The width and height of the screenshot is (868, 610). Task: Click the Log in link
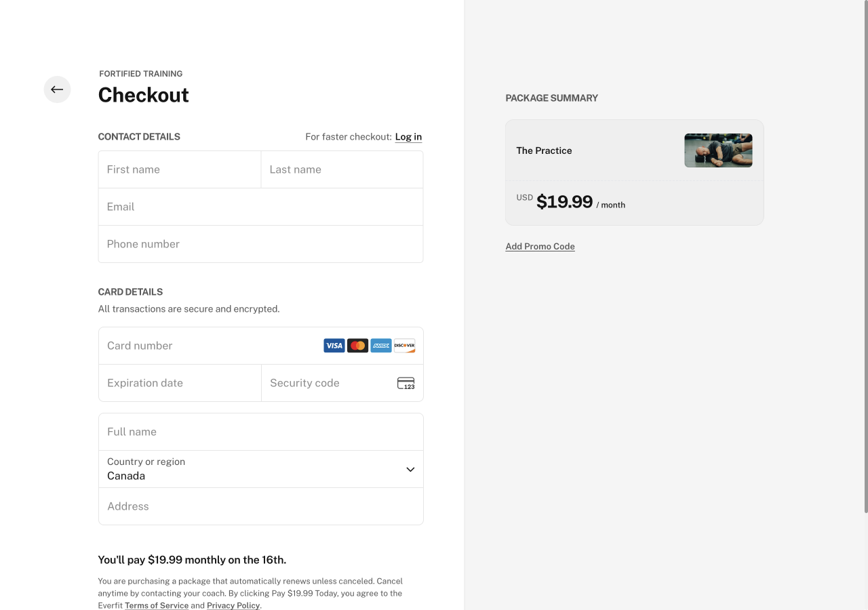click(408, 137)
